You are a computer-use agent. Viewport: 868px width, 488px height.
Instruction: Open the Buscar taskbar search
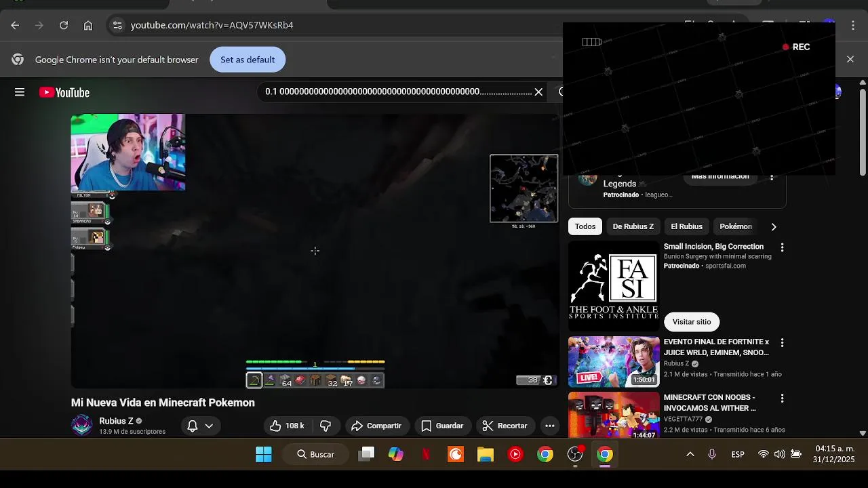click(x=316, y=454)
